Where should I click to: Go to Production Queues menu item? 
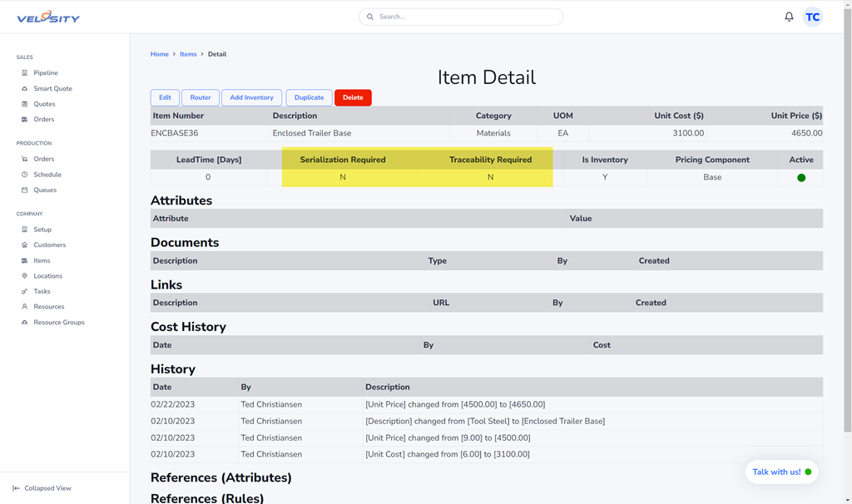coord(45,190)
